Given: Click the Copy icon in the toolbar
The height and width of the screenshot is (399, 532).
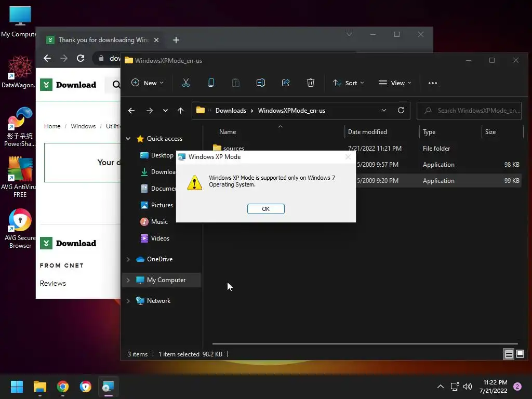Looking at the screenshot, I should (x=211, y=83).
